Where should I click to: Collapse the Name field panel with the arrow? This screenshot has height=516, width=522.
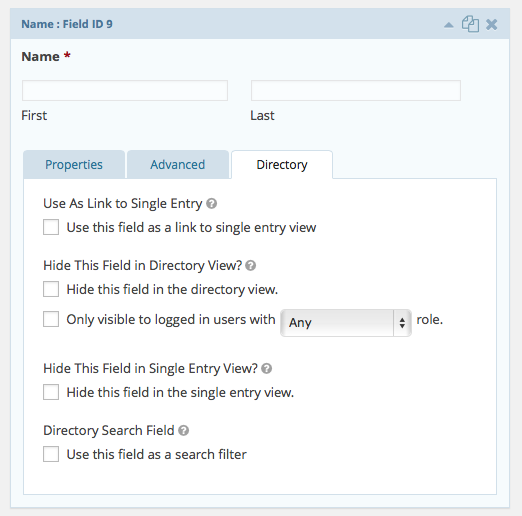(x=449, y=25)
